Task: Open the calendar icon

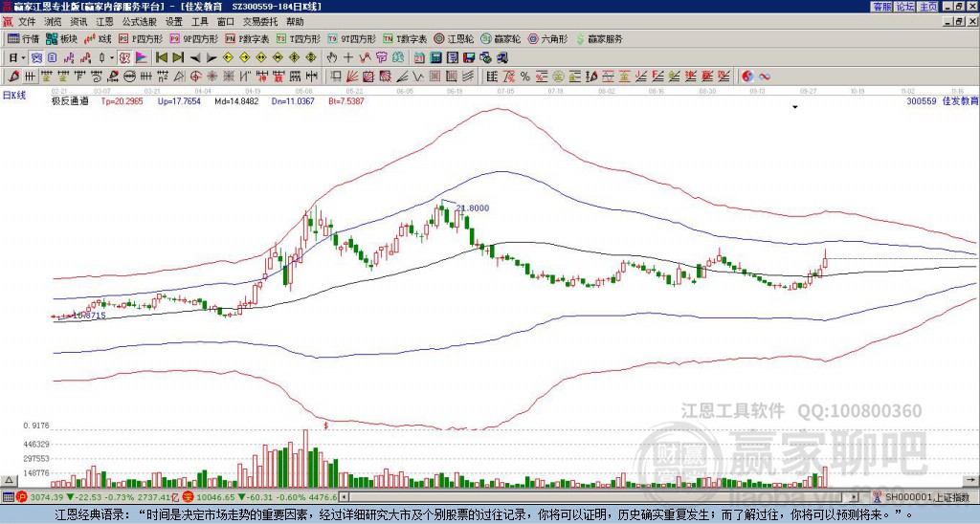Action: (x=419, y=58)
